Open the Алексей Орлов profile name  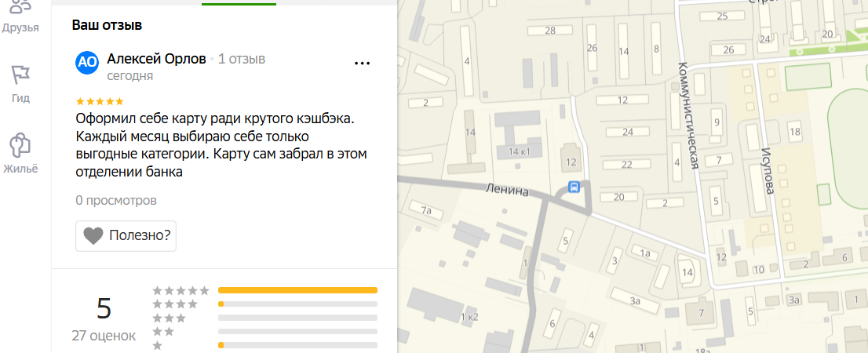(x=156, y=59)
